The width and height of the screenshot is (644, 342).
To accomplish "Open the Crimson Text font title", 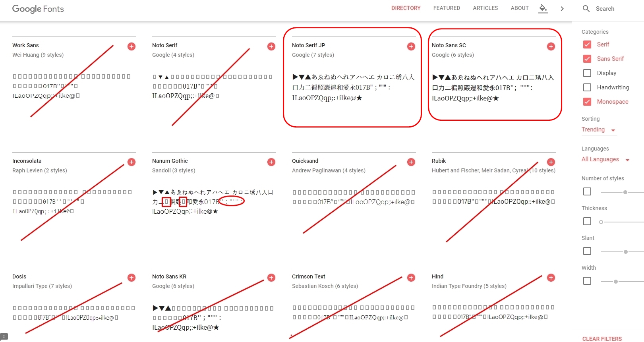I will click(308, 276).
